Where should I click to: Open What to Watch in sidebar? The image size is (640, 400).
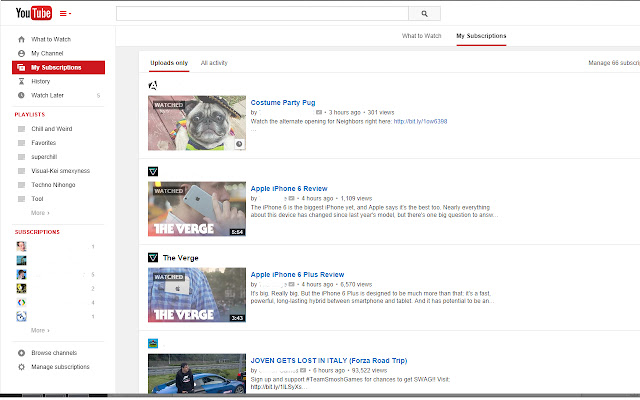coord(51,39)
